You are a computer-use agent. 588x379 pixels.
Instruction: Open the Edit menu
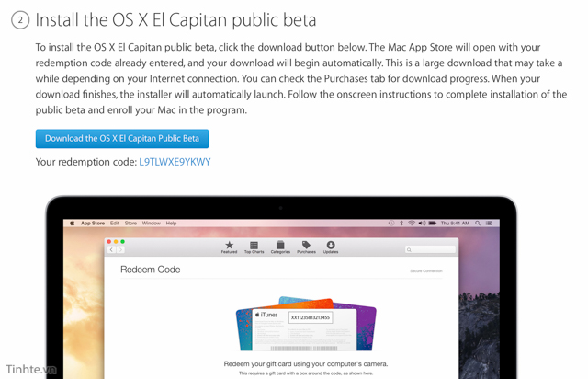pos(114,224)
